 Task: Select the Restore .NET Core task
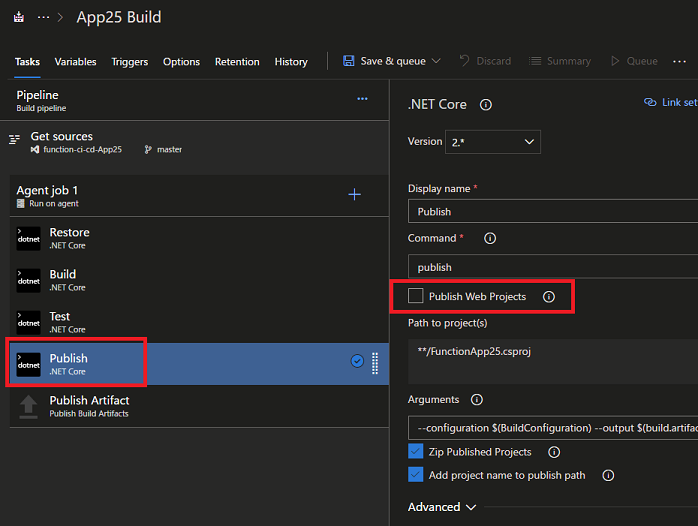70,238
